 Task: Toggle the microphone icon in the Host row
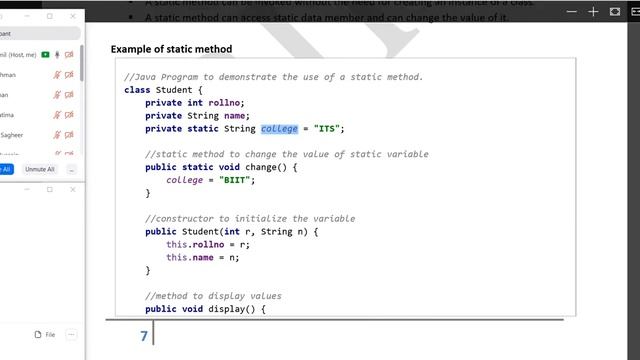click(57, 55)
